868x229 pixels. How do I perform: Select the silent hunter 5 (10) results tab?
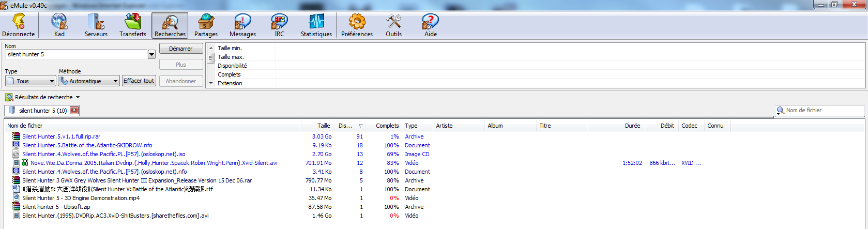pos(42,110)
